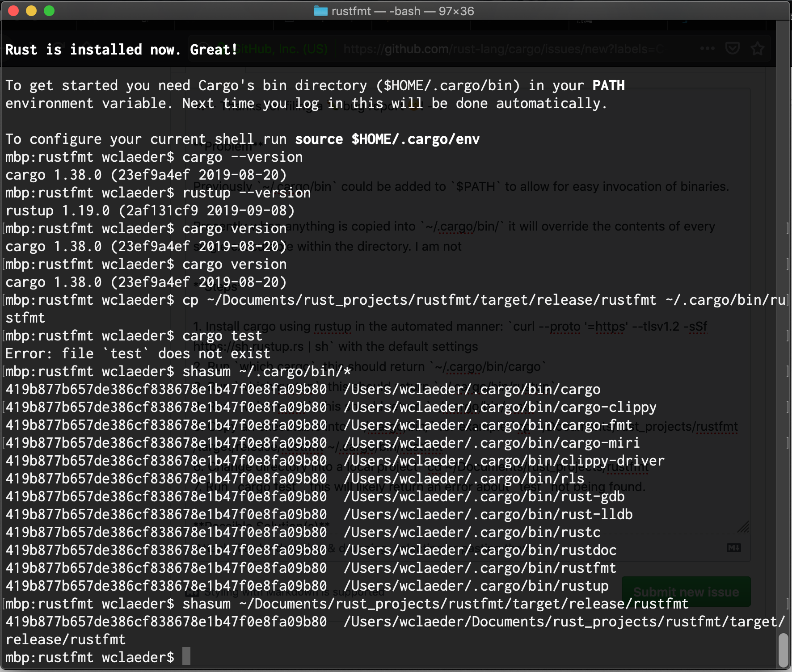
Task: Click the textarea resize handle in issue form
Action: tap(743, 527)
